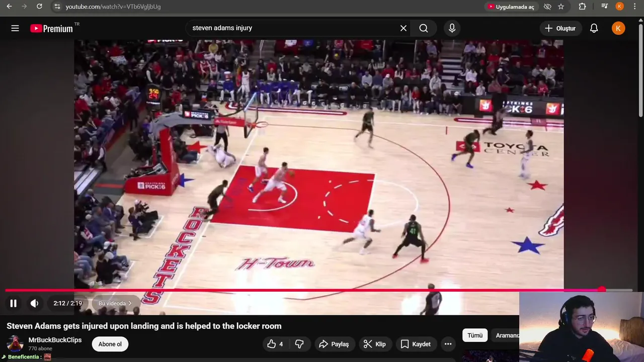
Task: Subscribe with 'Abone ol' button
Action: [x=110, y=344]
